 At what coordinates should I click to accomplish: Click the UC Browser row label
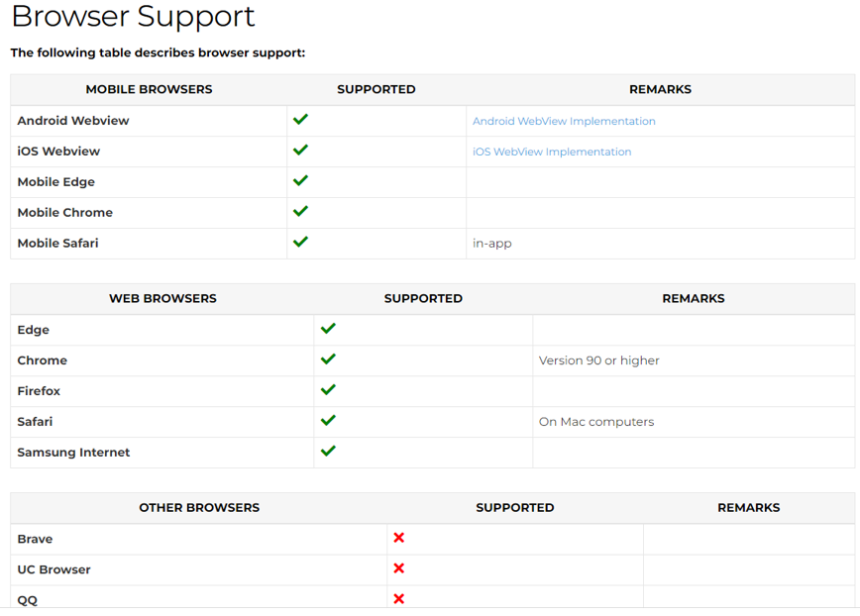coord(54,570)
